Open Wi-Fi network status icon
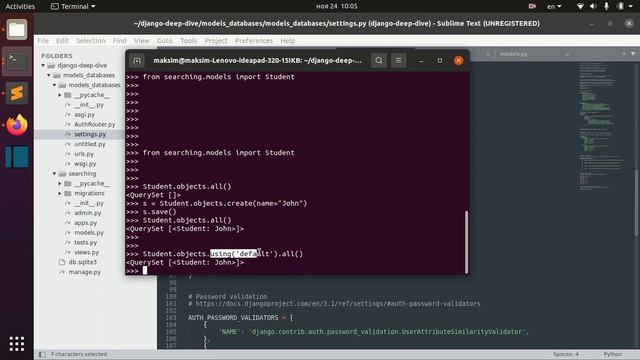Screen dimensions: 640x360 [x=580, y=6]
